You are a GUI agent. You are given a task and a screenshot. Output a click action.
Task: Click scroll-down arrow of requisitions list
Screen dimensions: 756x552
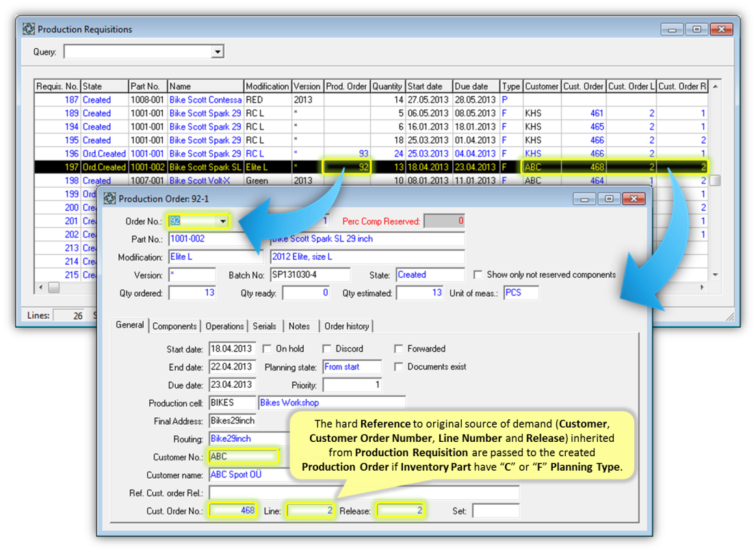(716, 275)
